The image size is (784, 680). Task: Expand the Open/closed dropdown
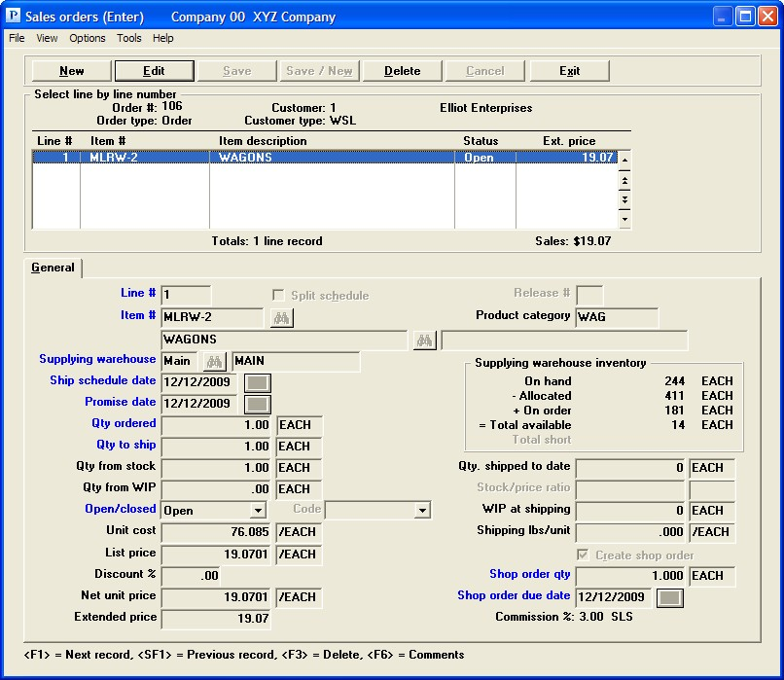257,511
